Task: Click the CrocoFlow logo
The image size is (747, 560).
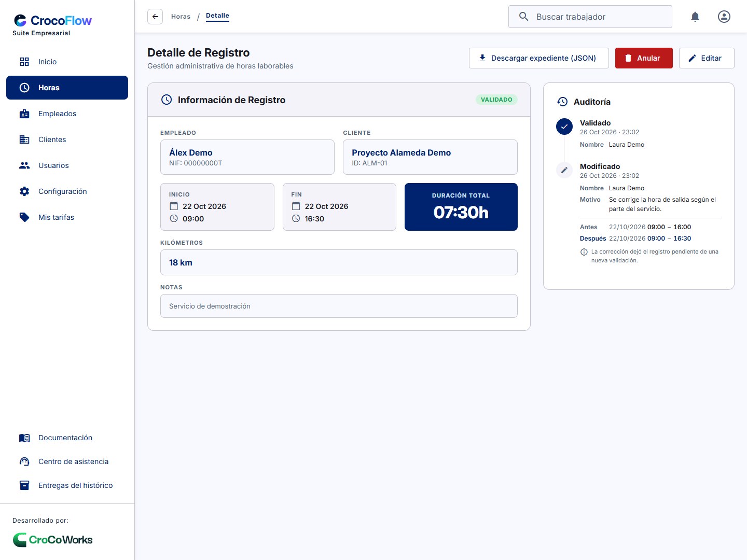Action: tap(52, 21)
